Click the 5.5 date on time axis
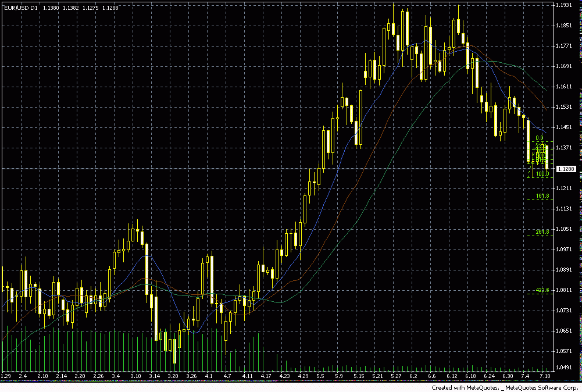Screen dimensions: 582x392 click(x=320, y=376)
